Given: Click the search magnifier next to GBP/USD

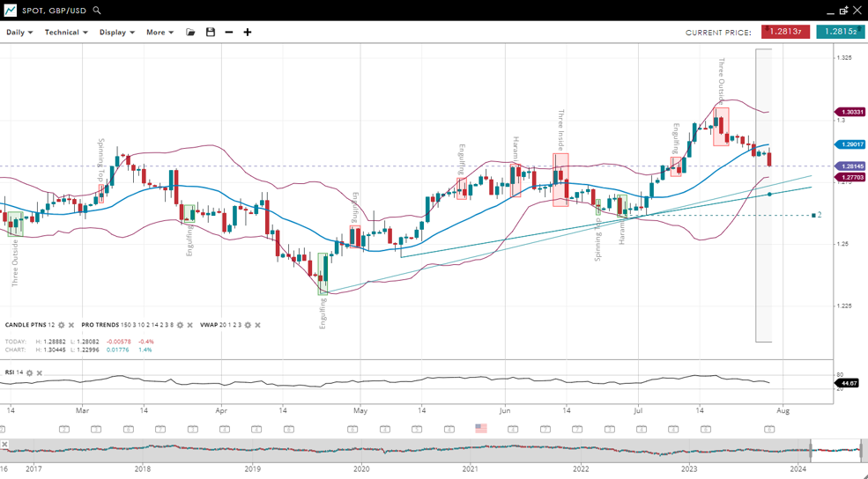Looking at the screenshot, I should pyautogui.click(x=97, y=11).
